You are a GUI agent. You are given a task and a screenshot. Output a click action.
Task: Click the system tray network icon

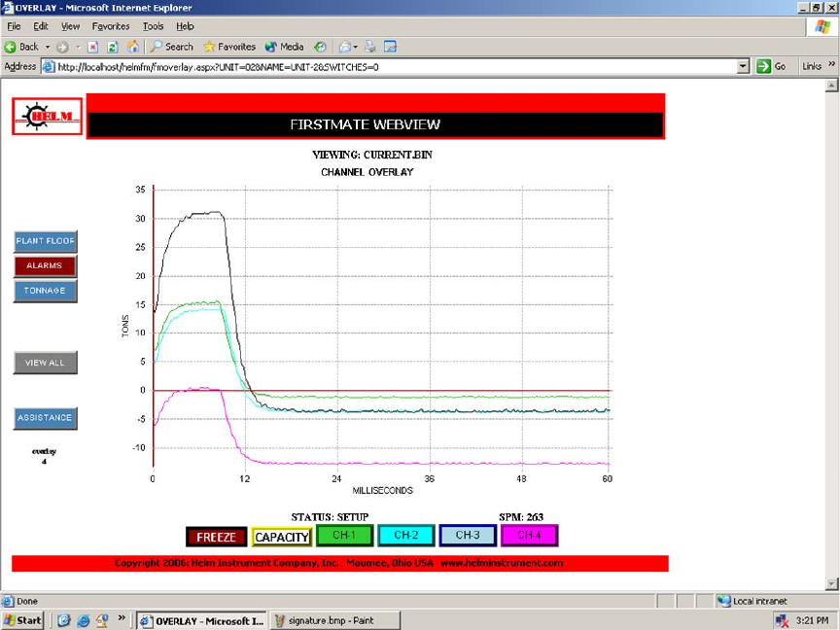click(x=781, y=621)
